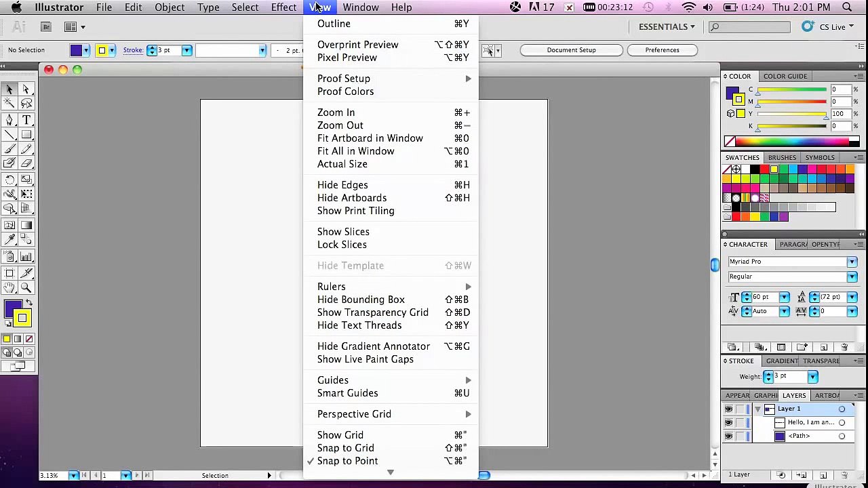This screenshot has height=488, width=868.
Task: Click the trash icon in Layers panel
Action: click(844, 475)
